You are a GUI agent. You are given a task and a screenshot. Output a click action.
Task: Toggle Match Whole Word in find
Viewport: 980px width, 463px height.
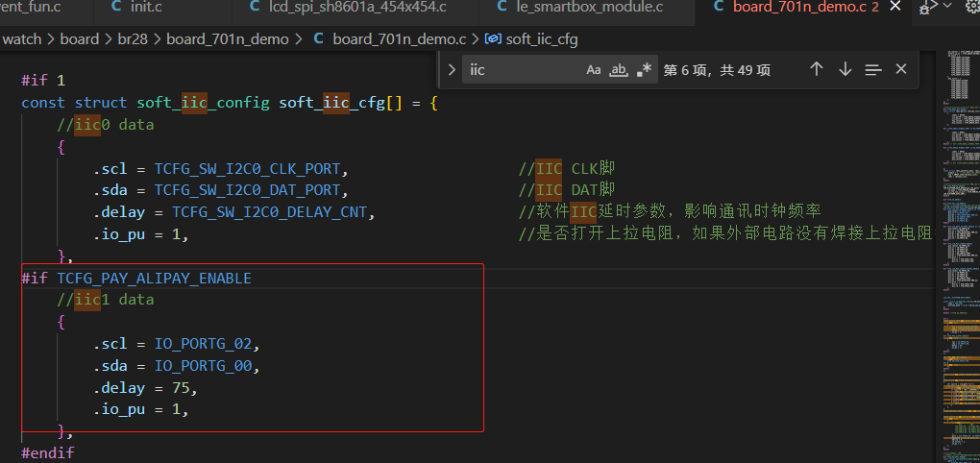click(x=618, y=70)
